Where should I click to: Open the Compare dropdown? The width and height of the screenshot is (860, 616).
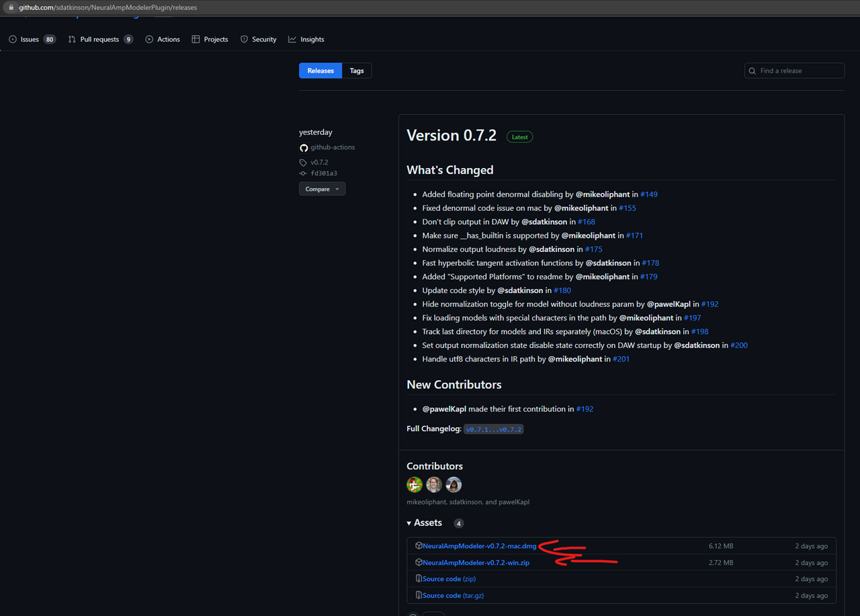pos(322,189)
